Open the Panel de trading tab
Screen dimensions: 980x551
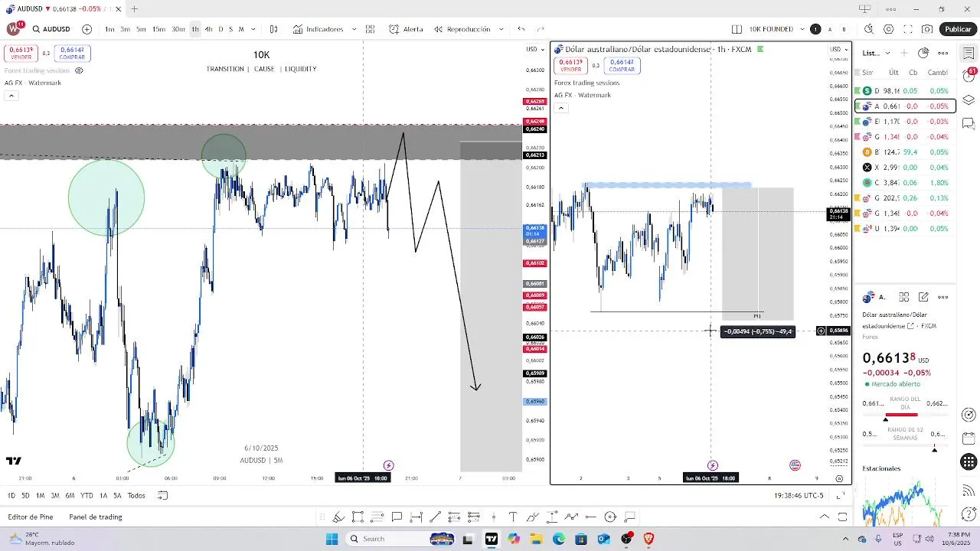click(x=96, y=517)
